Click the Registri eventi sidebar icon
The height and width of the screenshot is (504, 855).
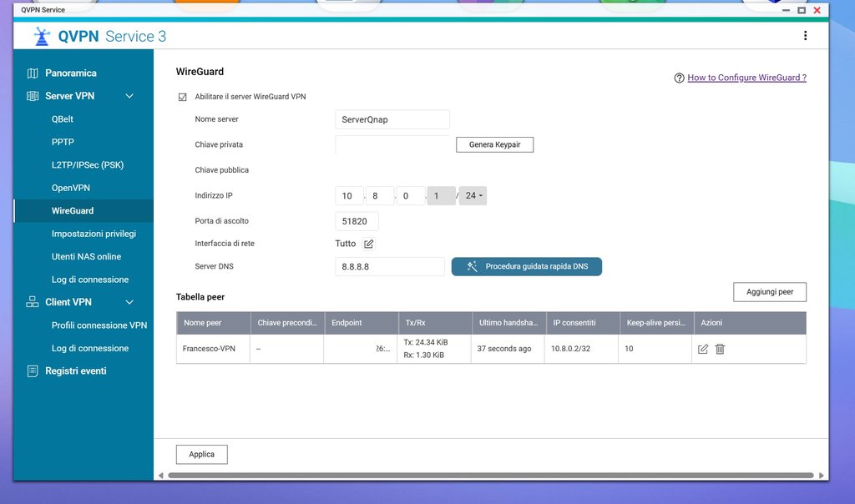[33, 371]
